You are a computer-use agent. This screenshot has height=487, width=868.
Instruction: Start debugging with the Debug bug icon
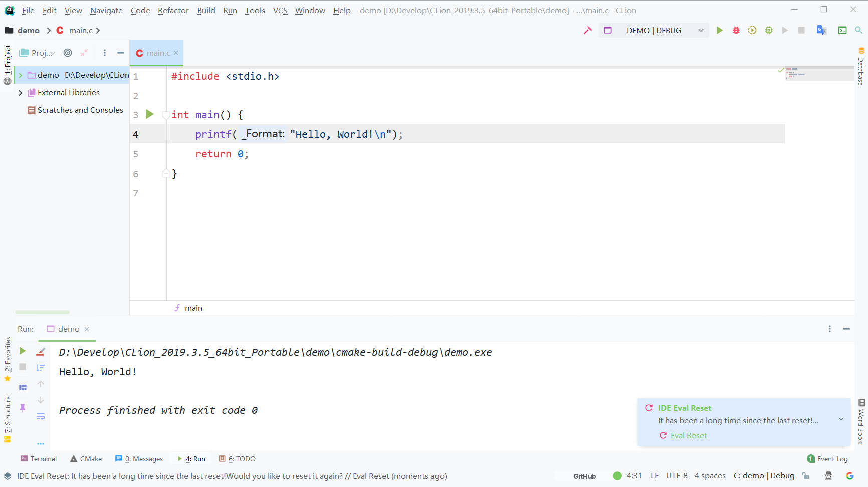(x=736, y=30)
